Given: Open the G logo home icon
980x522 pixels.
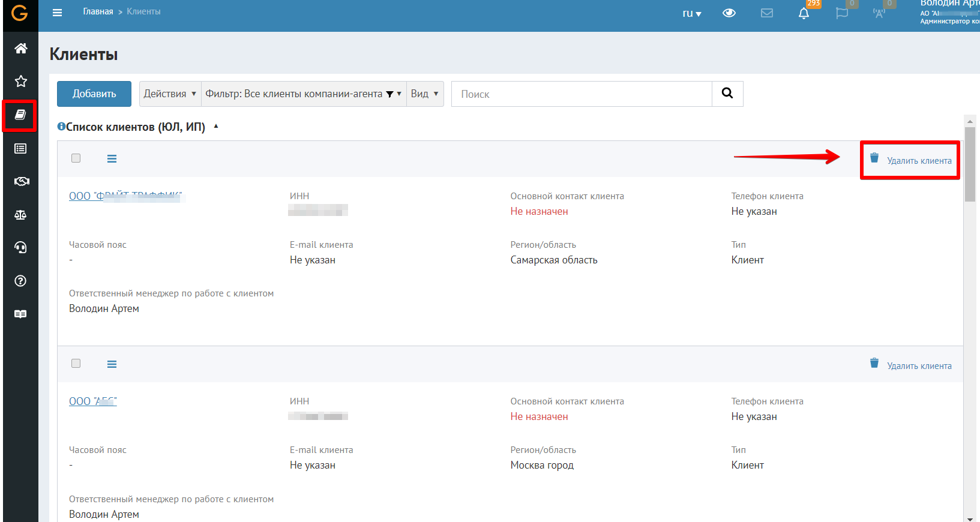Looking at the screenshot, I should pos(20,12).
